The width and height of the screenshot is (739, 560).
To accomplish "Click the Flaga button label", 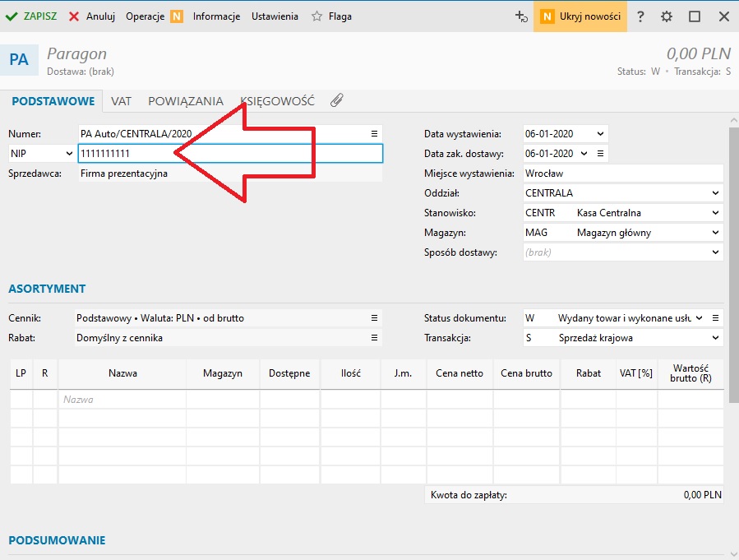I will click(339, 16).
